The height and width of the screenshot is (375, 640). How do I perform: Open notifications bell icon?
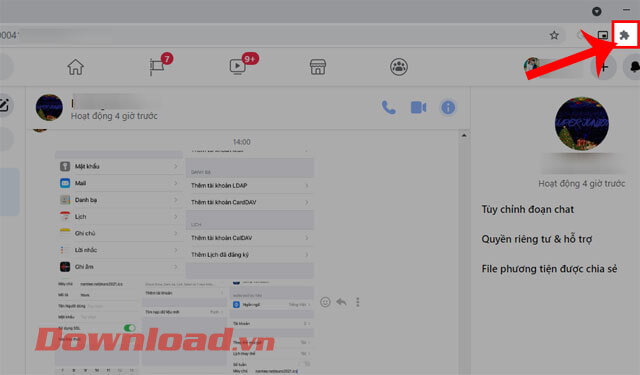click(634, 67)
